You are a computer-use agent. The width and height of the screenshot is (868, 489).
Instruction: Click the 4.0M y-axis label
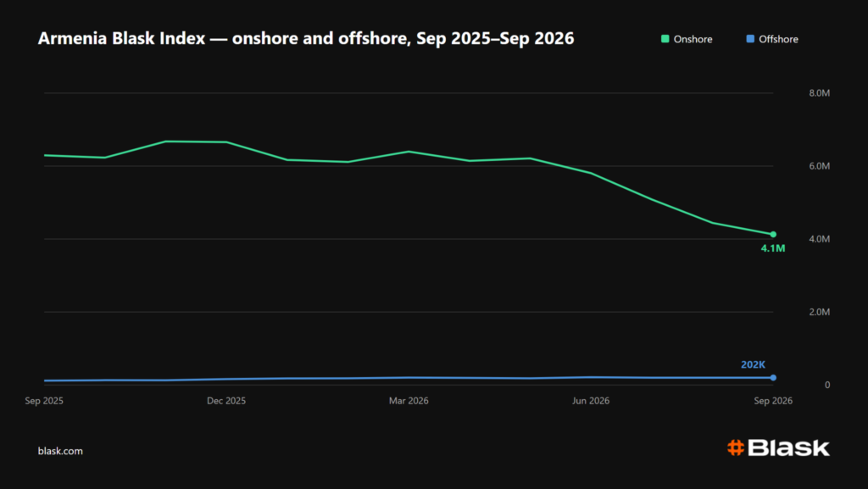coord(820,239)
